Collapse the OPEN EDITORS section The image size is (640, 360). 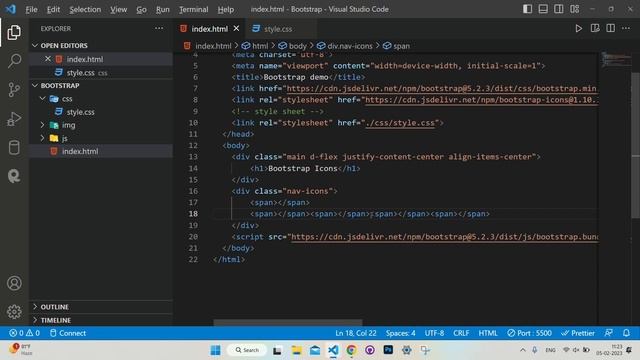pos(35,45)
